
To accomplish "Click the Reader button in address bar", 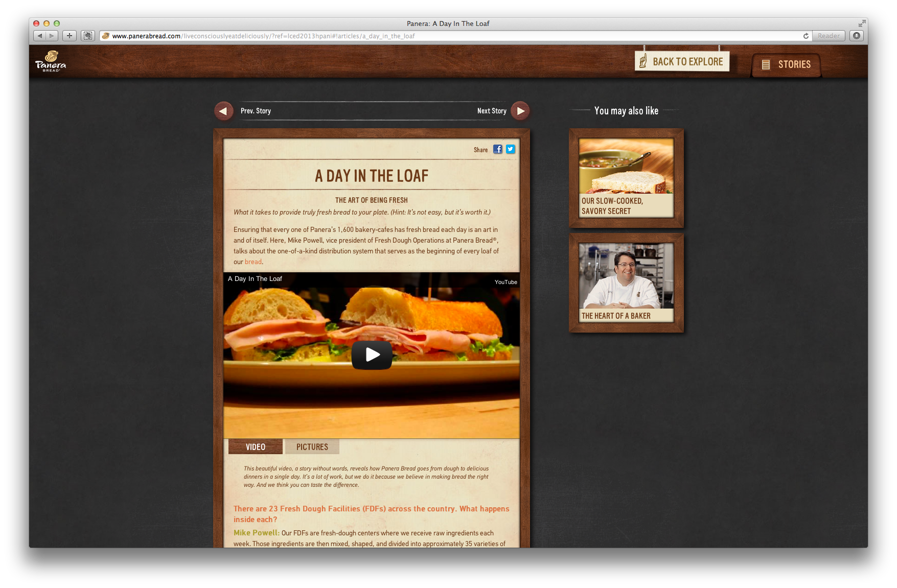I will 829,36.
